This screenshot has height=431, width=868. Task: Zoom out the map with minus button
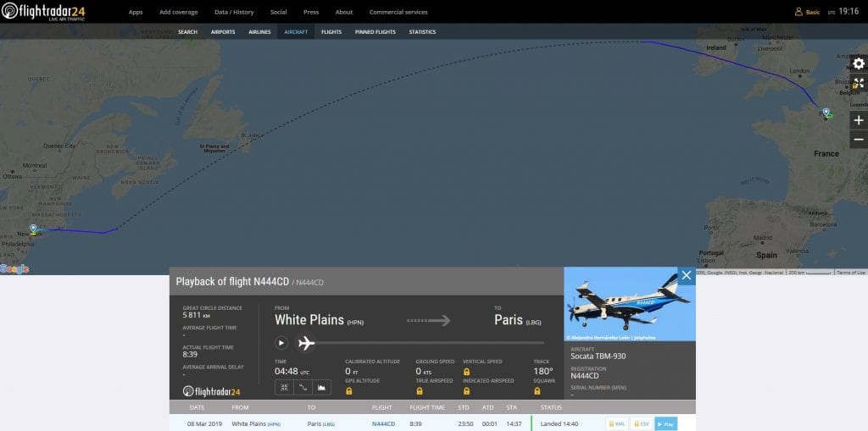(859, 140)
